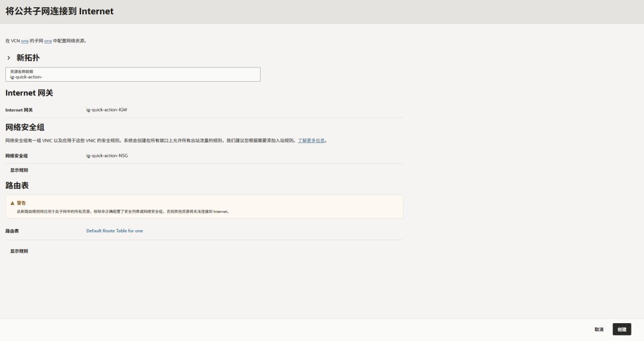Click the 创建 button

pyautogui.click(x=622, y=330)
